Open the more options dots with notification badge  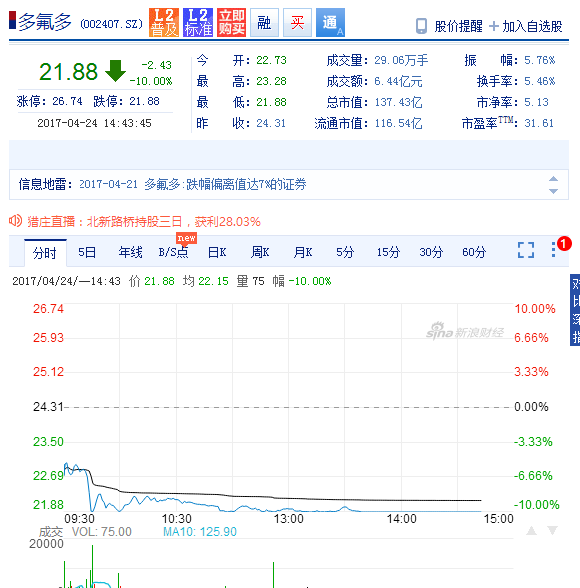click(x=553, y=249)
